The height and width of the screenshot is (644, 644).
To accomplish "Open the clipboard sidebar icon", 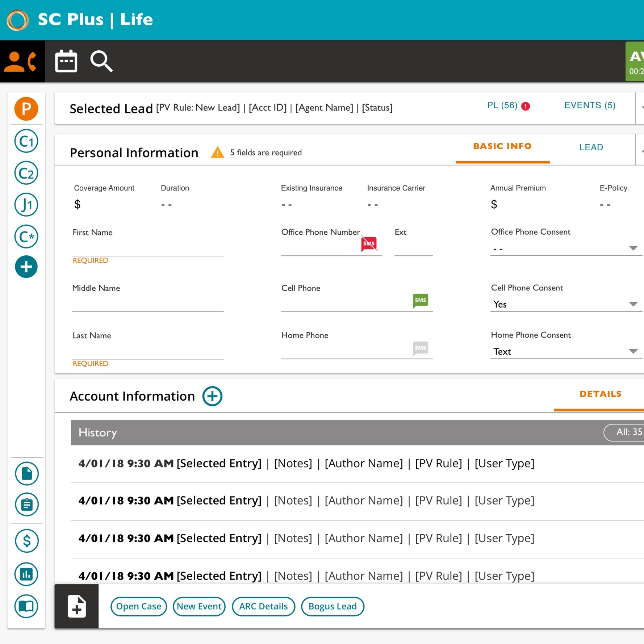I will point(26,504).
